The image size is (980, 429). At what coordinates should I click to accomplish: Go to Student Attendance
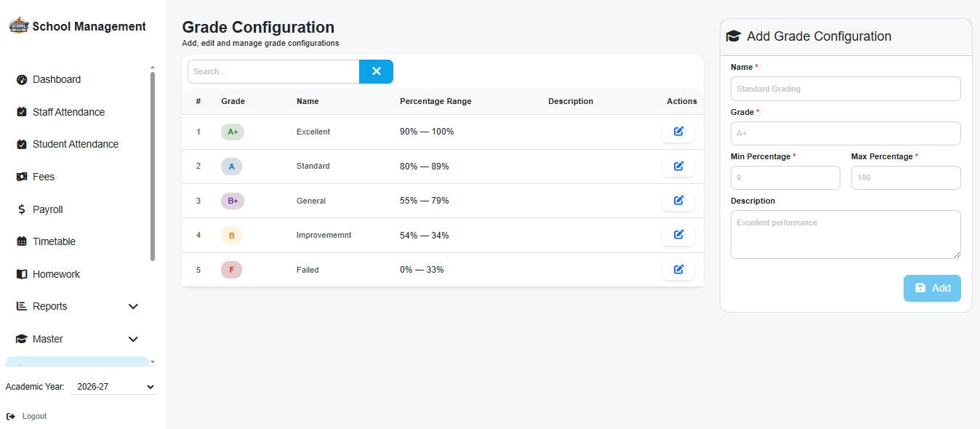[x=77, y=145]
